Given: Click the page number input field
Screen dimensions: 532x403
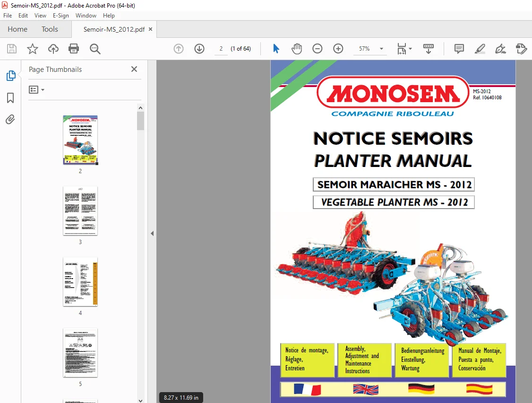Looking at the screenshot, I should click(221, 49).
